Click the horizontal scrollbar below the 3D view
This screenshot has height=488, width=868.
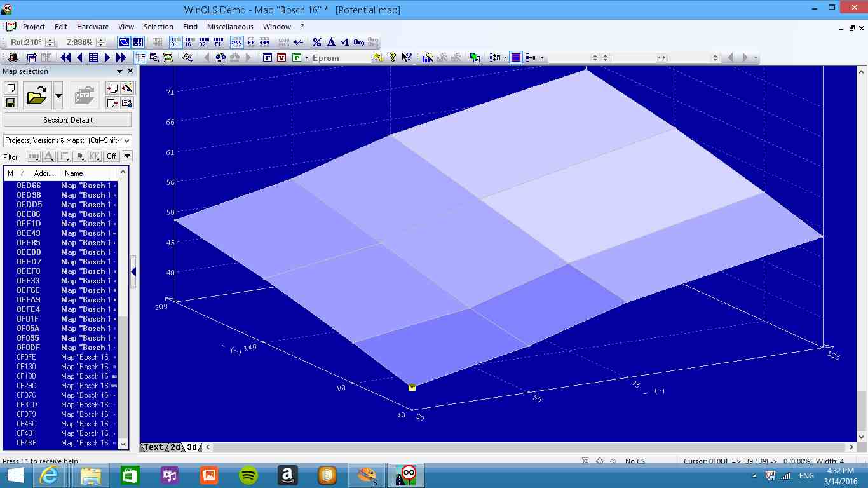coord(530,447)
